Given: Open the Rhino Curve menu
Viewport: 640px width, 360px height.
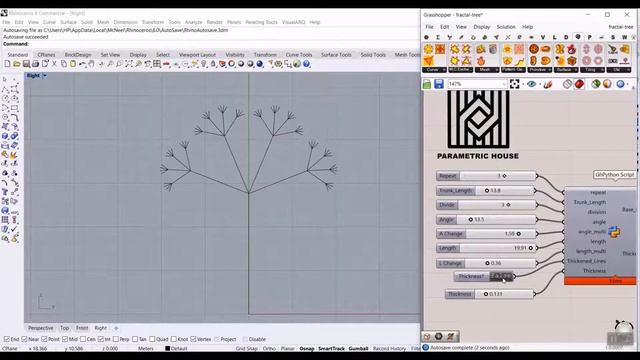Looking at the screenshot, I should click(49, 22).
